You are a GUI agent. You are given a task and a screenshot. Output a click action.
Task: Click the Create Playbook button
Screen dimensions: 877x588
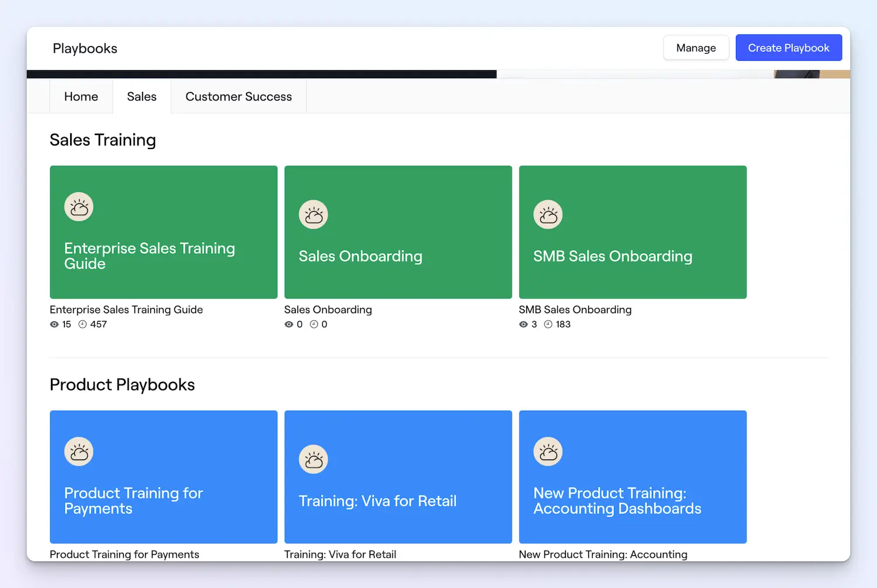pyautogui.click(x=788, y=48)
